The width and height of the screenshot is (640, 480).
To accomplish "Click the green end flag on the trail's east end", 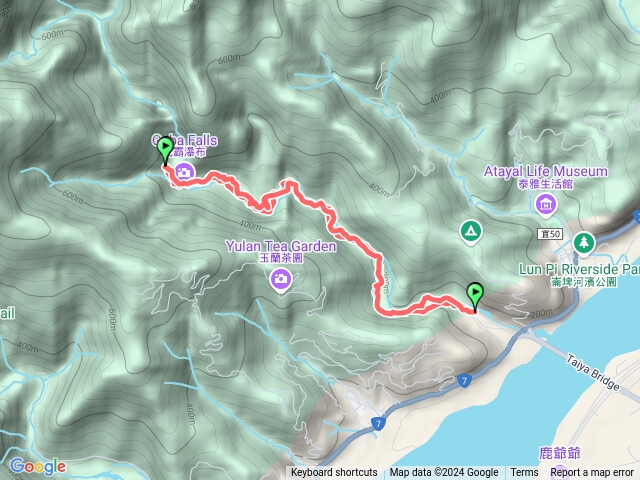I will (476, 298).
